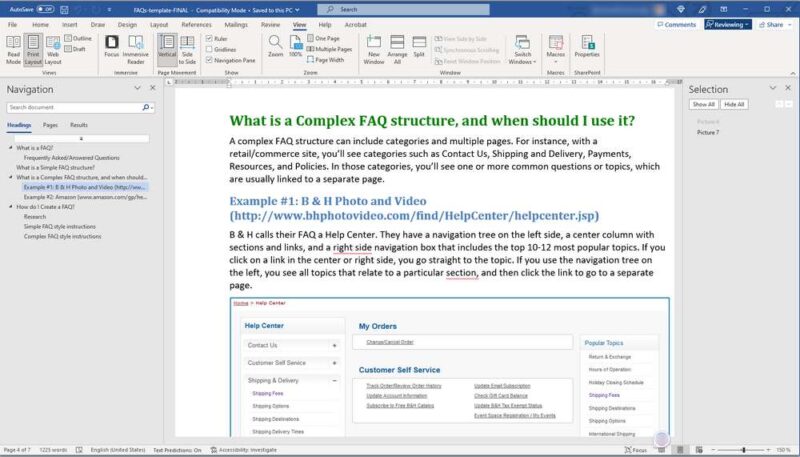The height and width of the screenshot is (457, 800).
Task: Open Ribbon Display Options icon
Action: point(723,9)
